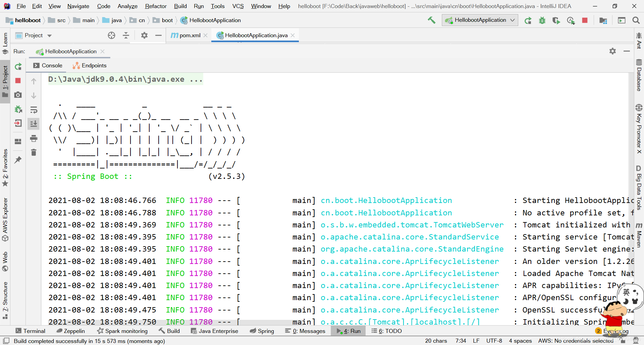Click down the stack trace arrow

tap(34, 95)
